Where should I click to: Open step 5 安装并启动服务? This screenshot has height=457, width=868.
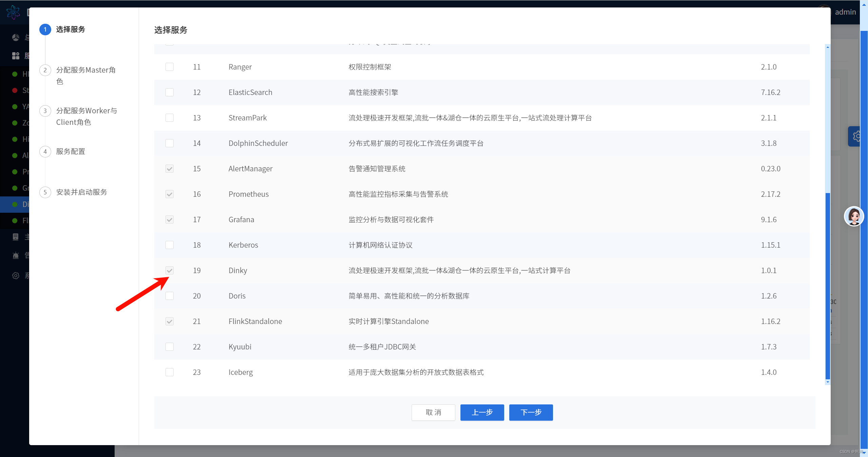coord(74,192)
